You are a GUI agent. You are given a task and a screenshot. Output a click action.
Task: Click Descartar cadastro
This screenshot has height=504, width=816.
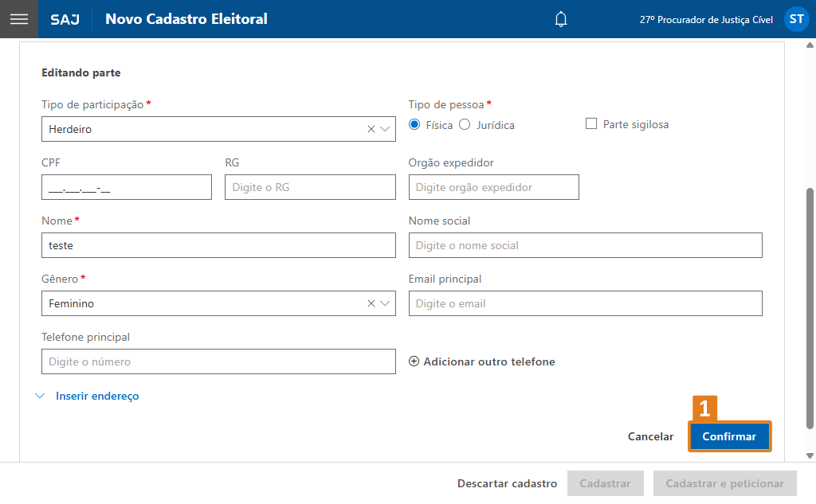(507, 483)
